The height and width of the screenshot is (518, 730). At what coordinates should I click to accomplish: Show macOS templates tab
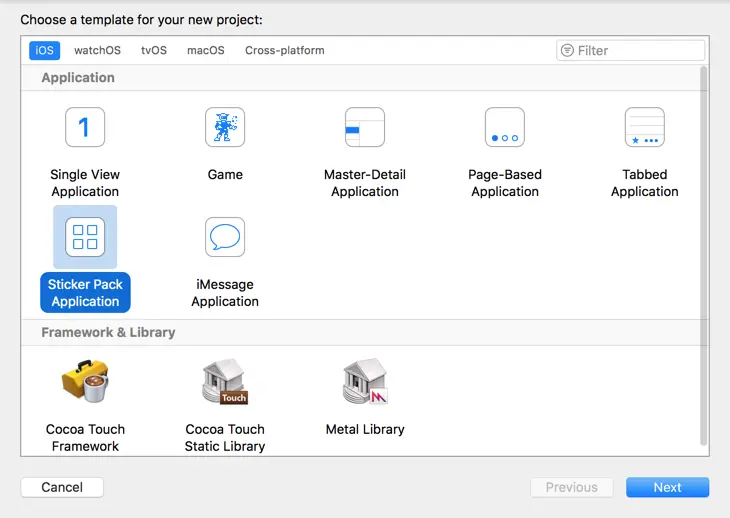point(206,50)
